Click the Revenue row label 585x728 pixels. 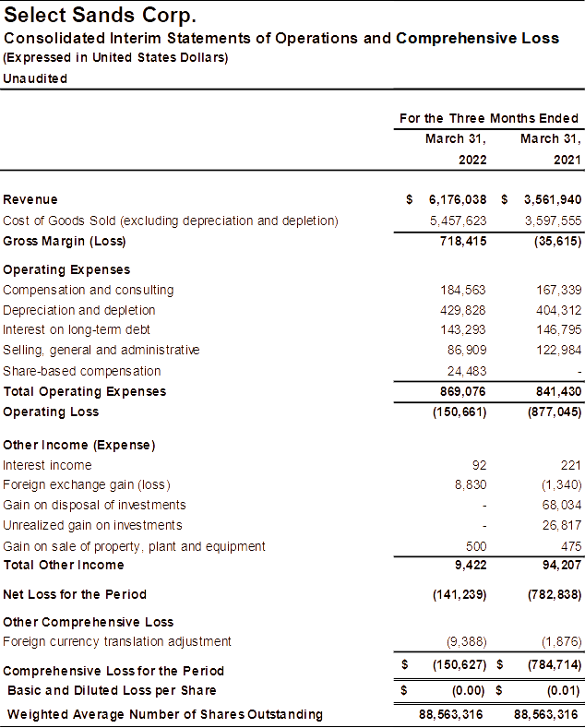(30, 199)
